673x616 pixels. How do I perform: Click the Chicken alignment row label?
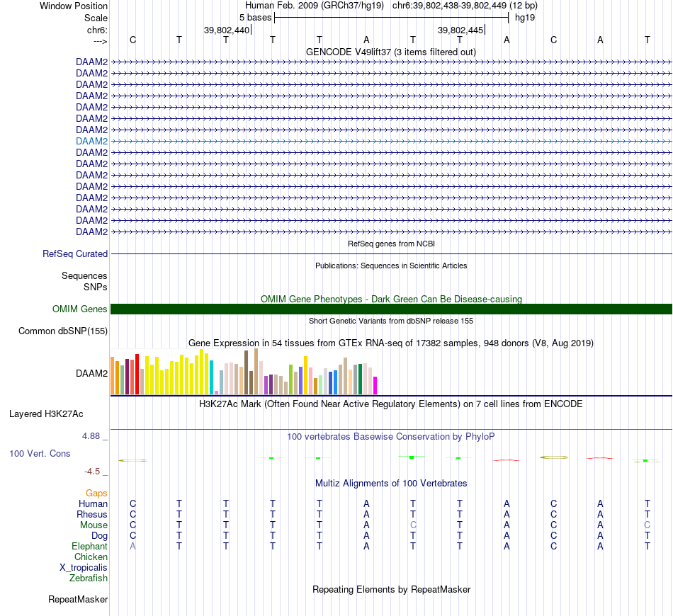[91, 557]
